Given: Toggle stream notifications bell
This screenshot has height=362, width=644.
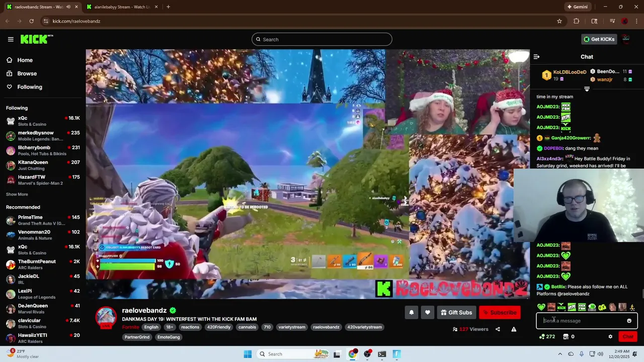Looking at the screenshot, I should click(411, 313).
